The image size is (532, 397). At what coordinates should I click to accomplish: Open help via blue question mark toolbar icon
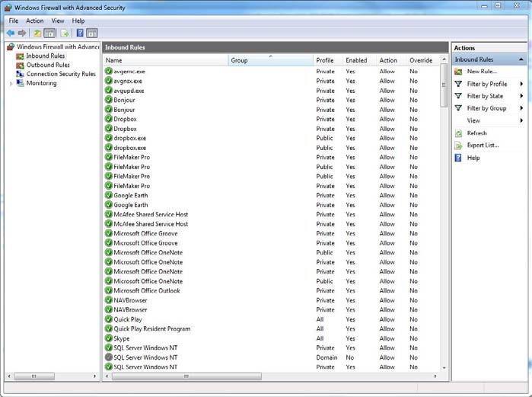click(80, 33)
